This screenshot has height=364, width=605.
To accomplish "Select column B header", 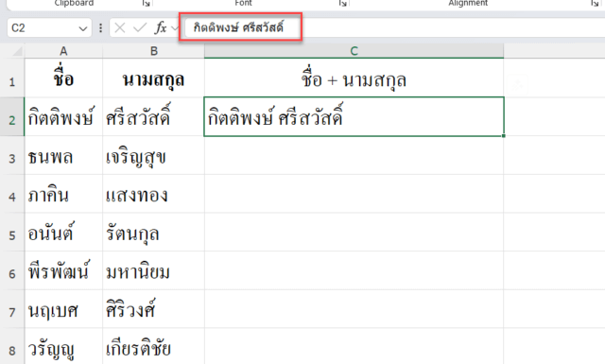I will 153,51.
